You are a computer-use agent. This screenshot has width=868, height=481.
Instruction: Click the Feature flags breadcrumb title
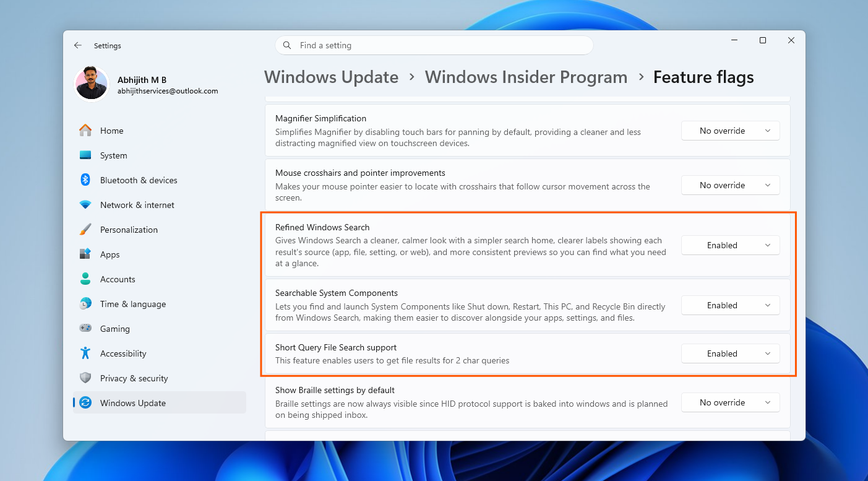coord(703,77)
